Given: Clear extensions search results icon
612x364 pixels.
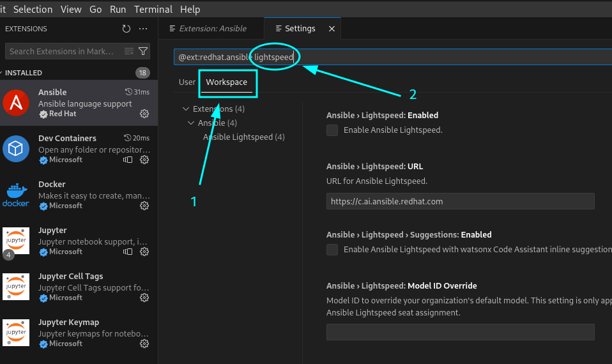Looking at the screenshot, I should point(129,51).
